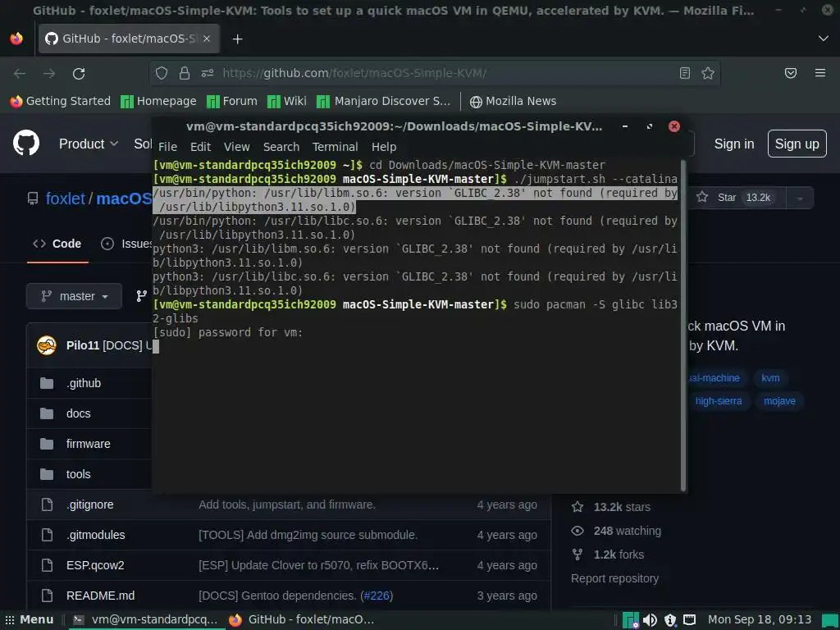Open the permissions icon in the URL bar
The width and height of the screenshot is (840, 630).
208,73
